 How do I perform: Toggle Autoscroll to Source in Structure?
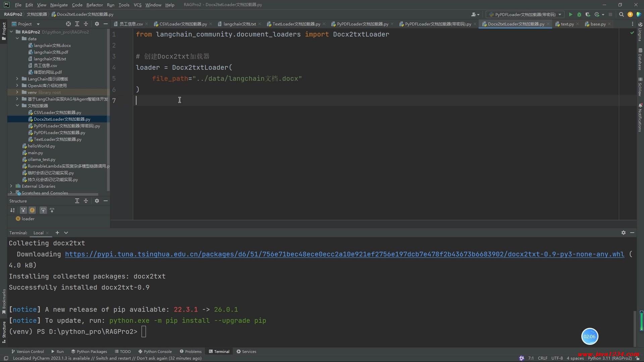[43, 210]
